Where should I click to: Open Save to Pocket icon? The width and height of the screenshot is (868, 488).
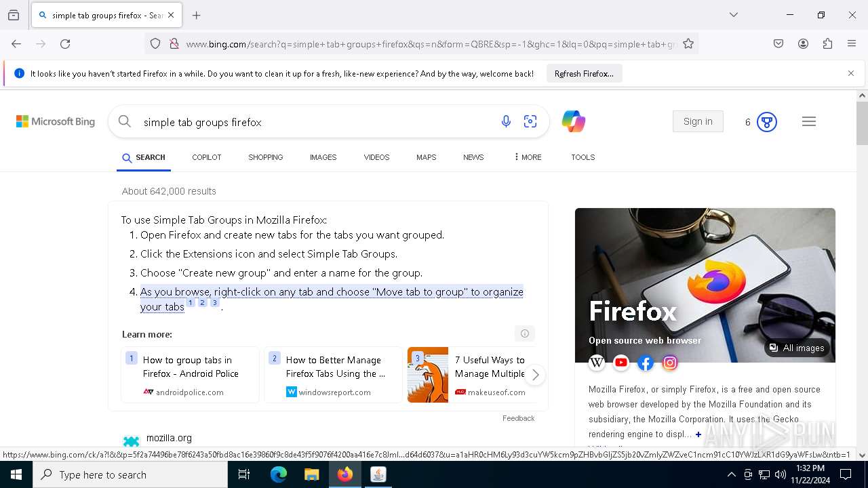(778, 43)
